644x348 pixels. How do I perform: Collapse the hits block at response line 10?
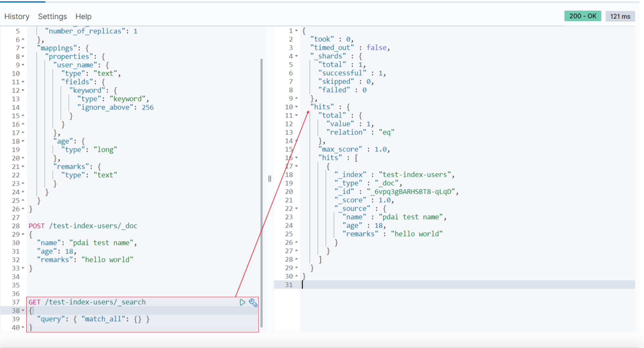pyautogui.click(x=297, y=107)
